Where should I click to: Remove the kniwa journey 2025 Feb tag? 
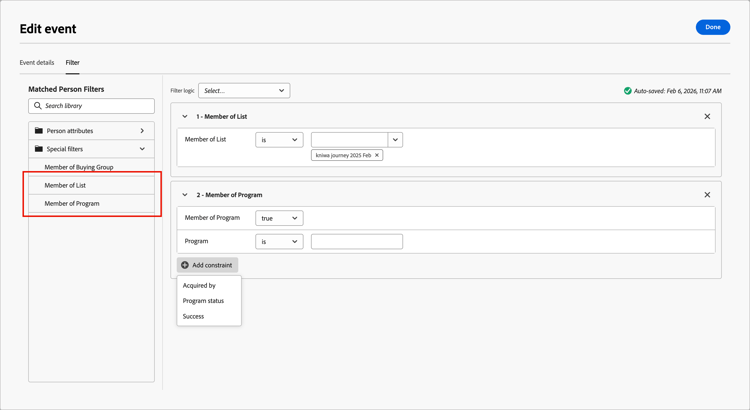[377, 155]
